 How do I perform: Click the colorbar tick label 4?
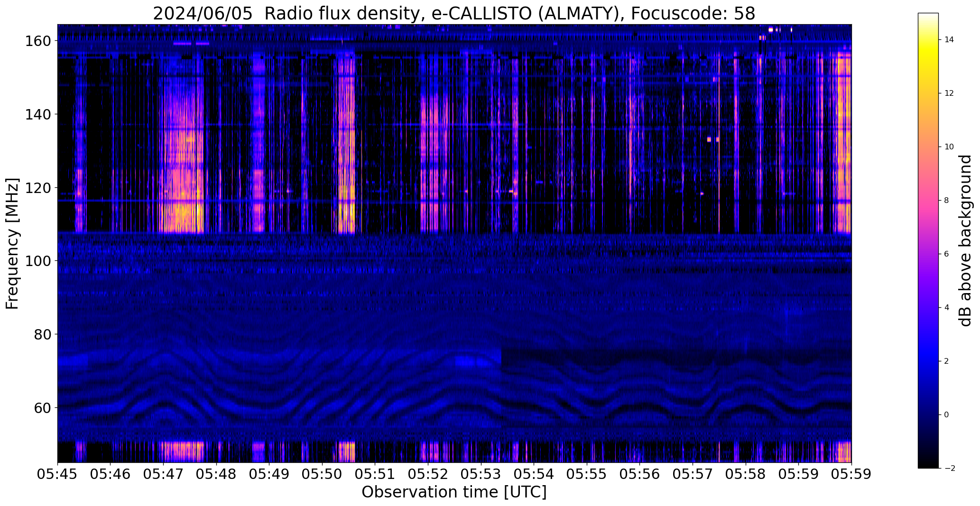click(947, 308)
